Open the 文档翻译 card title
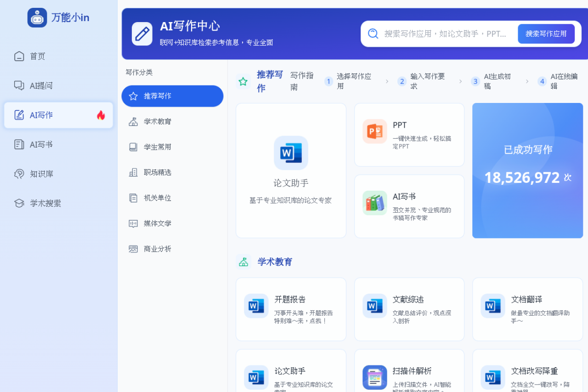This screenshot has height=392, width=588. (527, 300)
